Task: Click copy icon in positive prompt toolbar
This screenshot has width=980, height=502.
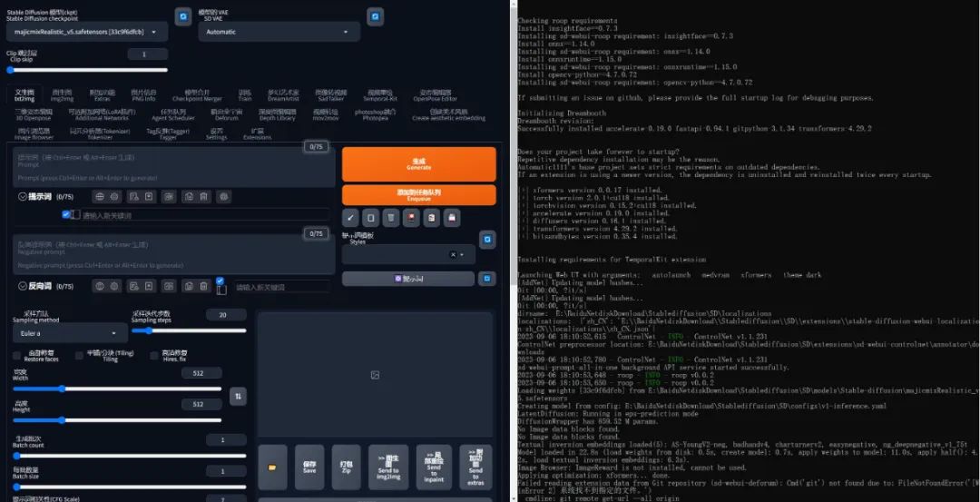Action: tap(188, 196)
